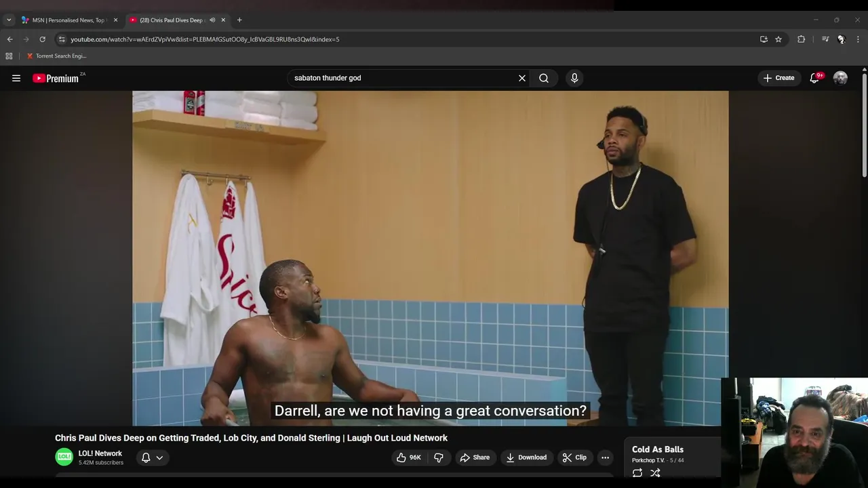This screenshot has width=868, height=488.
Task: Open the notifications bell with 9+ badge
Action: 816,78
